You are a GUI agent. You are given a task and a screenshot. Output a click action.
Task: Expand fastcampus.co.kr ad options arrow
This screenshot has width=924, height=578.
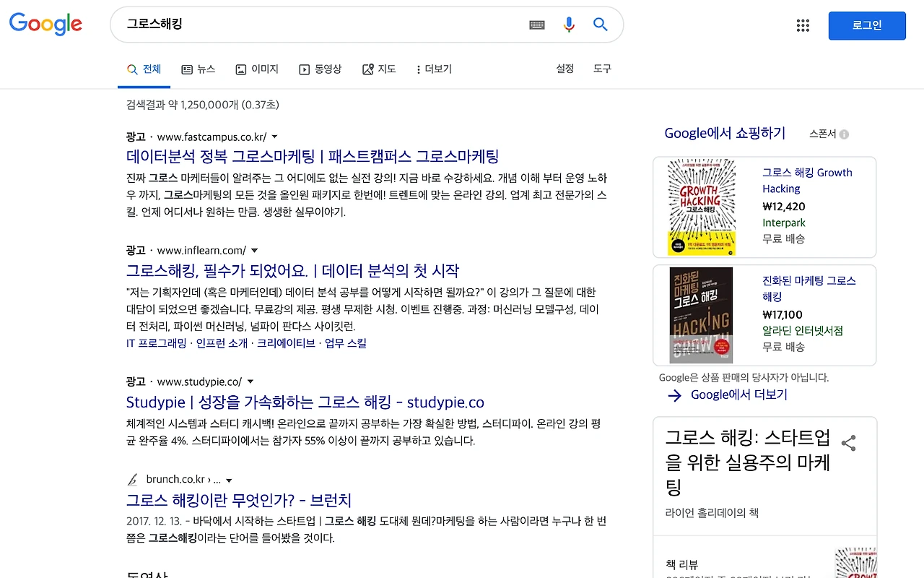[274, 137]
